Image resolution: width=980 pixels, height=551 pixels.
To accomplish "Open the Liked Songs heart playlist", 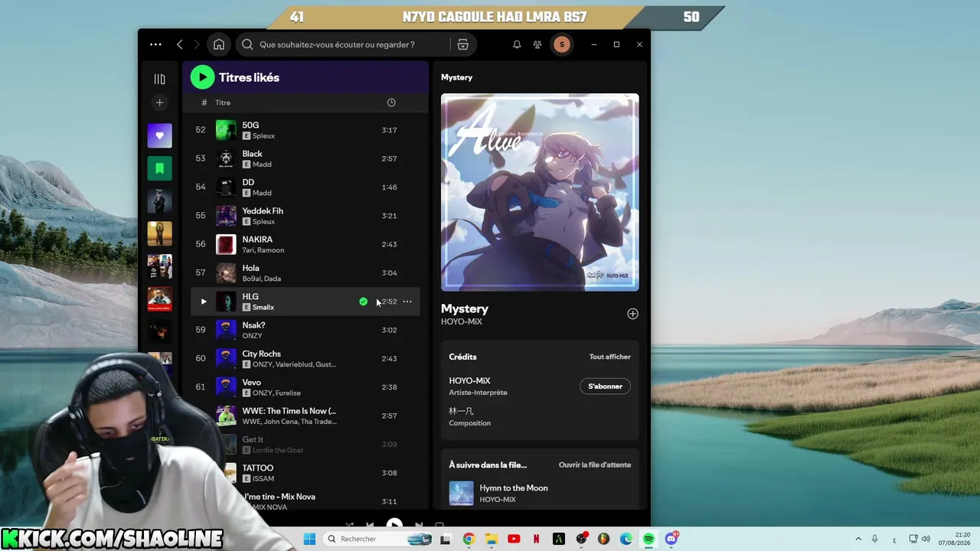I will coord(160,135).
